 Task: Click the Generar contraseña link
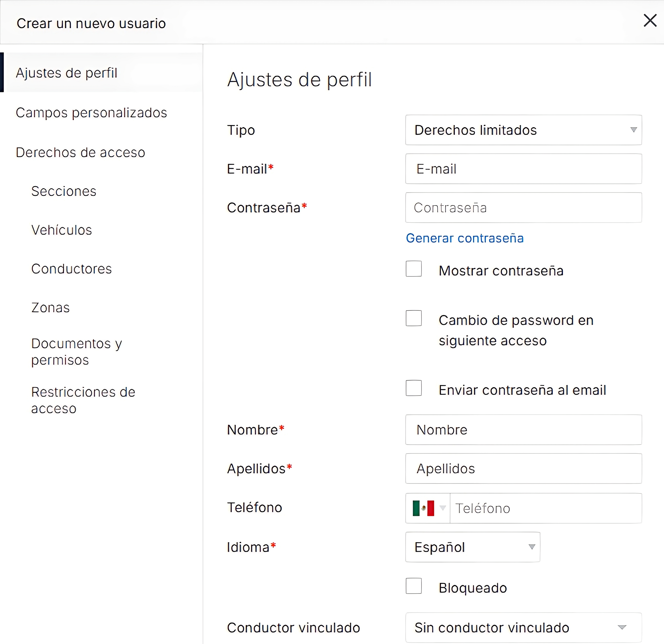point(465,238)
